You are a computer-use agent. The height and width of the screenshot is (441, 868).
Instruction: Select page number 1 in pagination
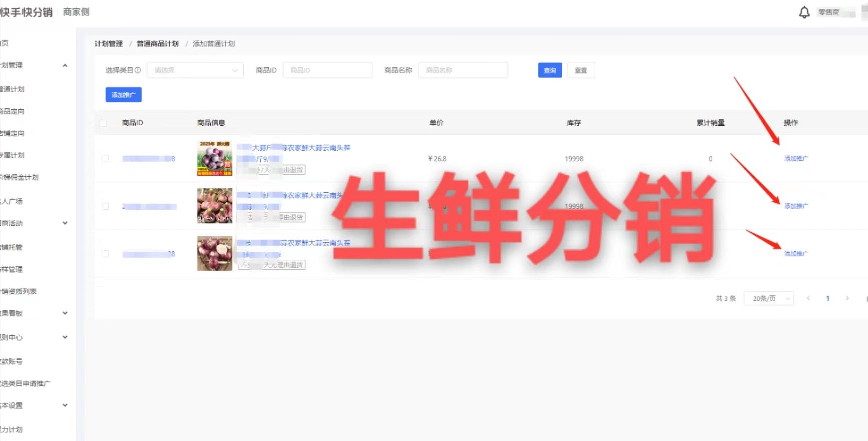click(x=827, y=298)
